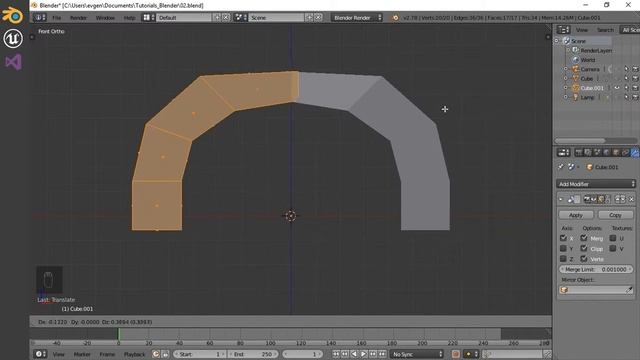Click the Info editor type icon
Viewport: 640px width, 360px height.
[x=40, y=18]
